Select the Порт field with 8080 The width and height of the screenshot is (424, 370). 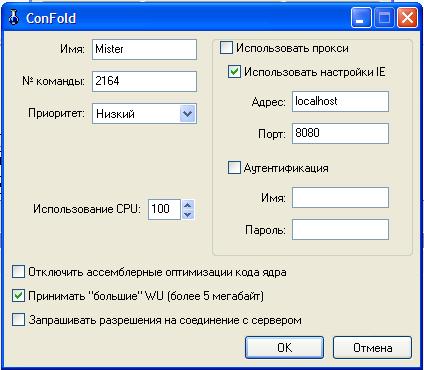(x=340, y=133)
